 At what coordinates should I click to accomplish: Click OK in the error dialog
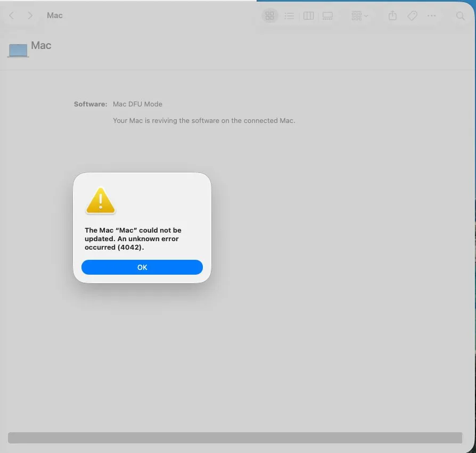(x=142, y=267)
